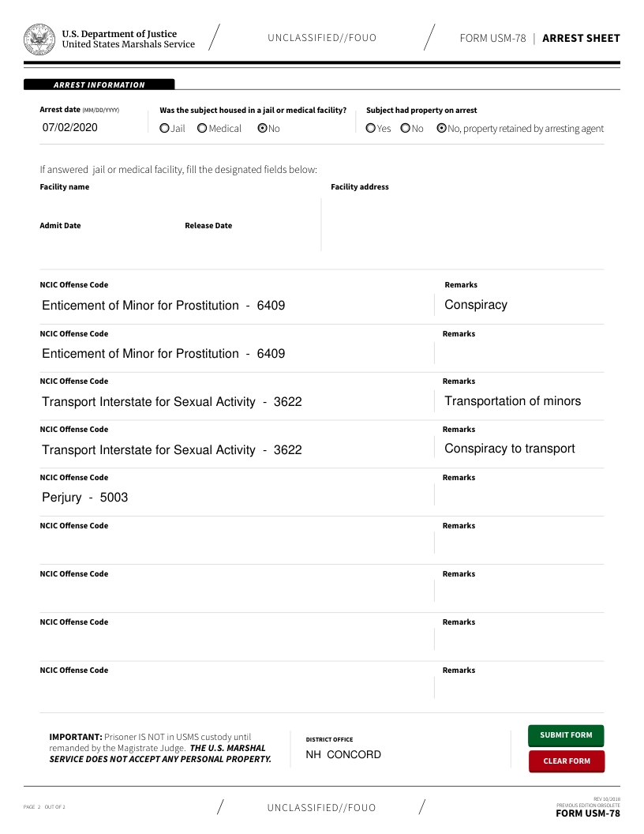644x834 pixels.
Task: Select the Jail radio button
Action: 164,129
